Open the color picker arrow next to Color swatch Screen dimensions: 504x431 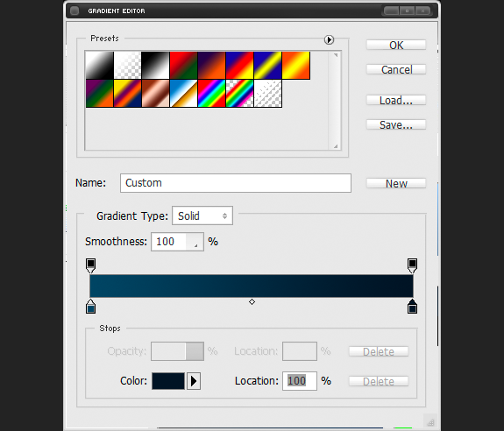[x=194, y=381]
